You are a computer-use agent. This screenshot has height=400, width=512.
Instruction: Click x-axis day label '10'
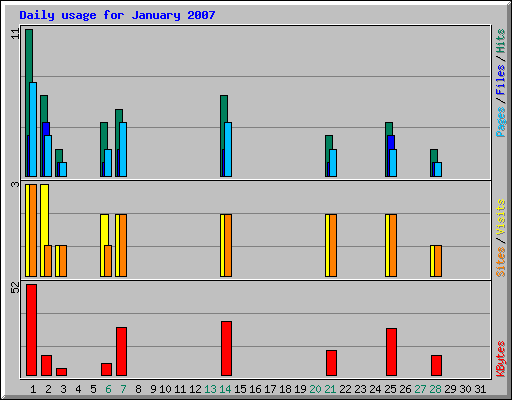click(165, 389)
